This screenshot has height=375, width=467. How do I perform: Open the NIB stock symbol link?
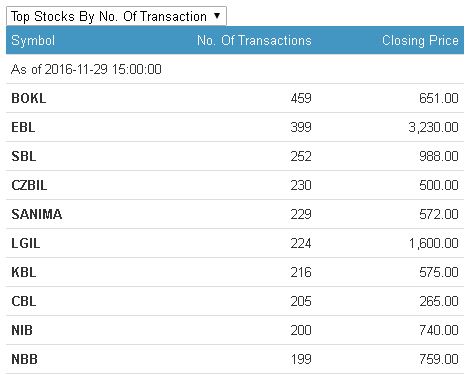coord(22,330)
